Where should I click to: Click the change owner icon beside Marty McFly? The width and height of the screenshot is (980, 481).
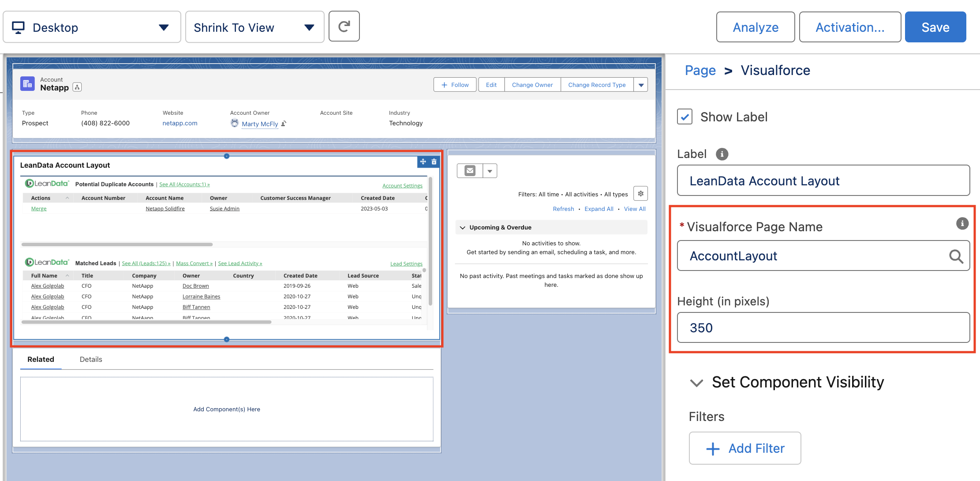[284, 124]
